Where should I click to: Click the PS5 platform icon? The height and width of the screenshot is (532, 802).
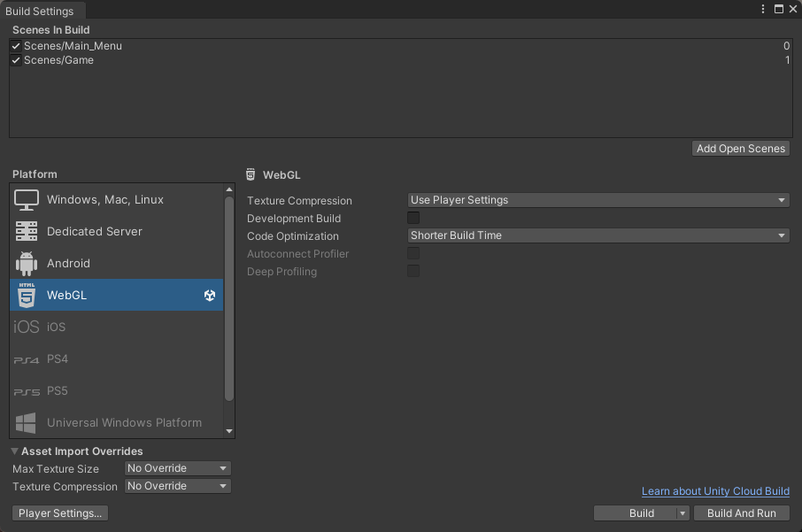click(x=27, y=391)
